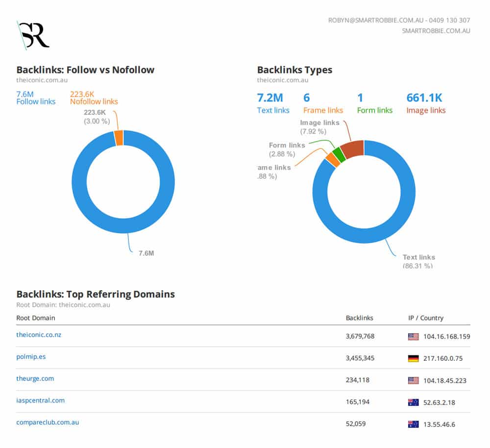This screenshot has width=490, height=448.
Task: Click the Australian flag beside 52.63.2.18
Action: point(413,402)
